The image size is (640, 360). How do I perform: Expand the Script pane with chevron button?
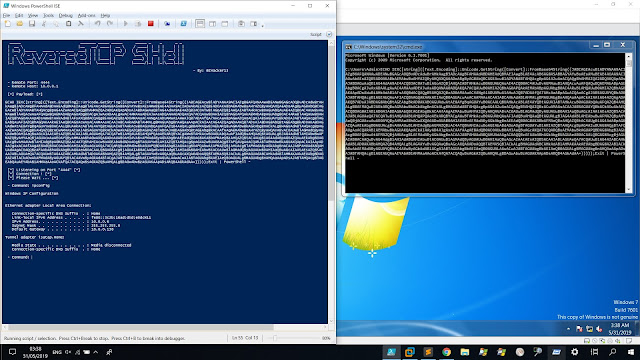(x=329, y=34)
